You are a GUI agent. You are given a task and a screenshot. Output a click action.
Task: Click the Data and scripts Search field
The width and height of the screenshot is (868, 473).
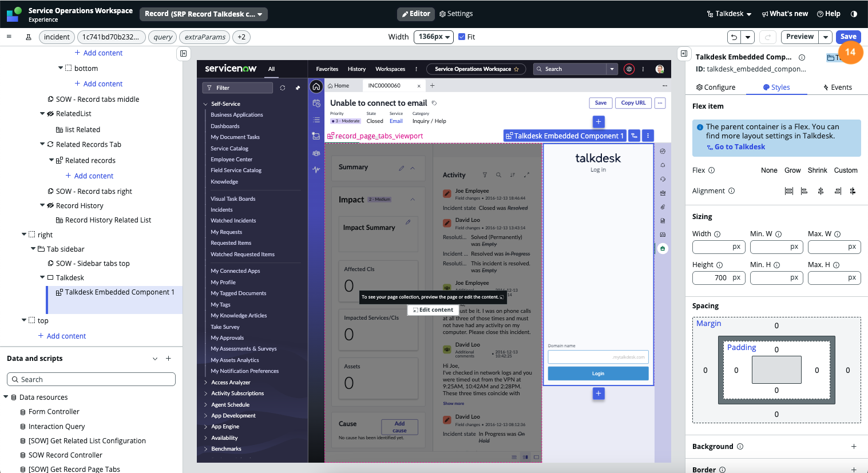tap(91, 379)
